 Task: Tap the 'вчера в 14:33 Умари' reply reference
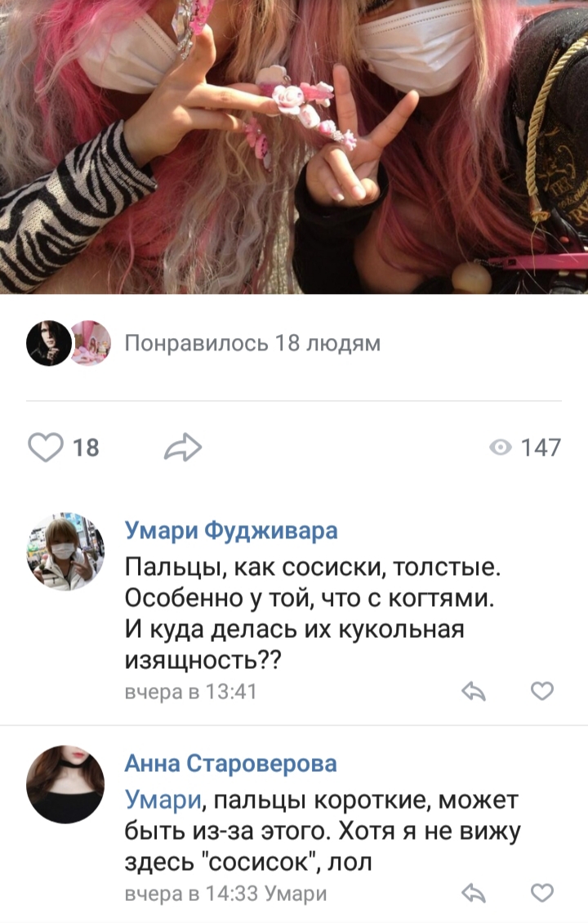(x=225, y=894)
